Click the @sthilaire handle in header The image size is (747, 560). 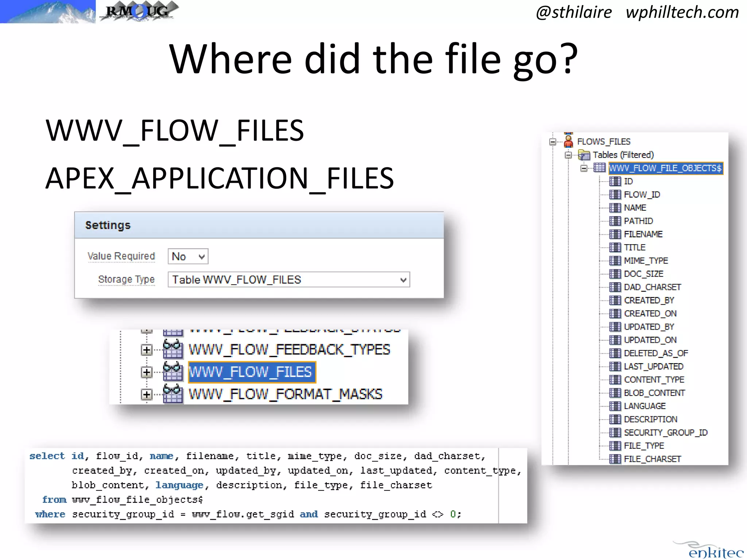click(x=574, y=12)
